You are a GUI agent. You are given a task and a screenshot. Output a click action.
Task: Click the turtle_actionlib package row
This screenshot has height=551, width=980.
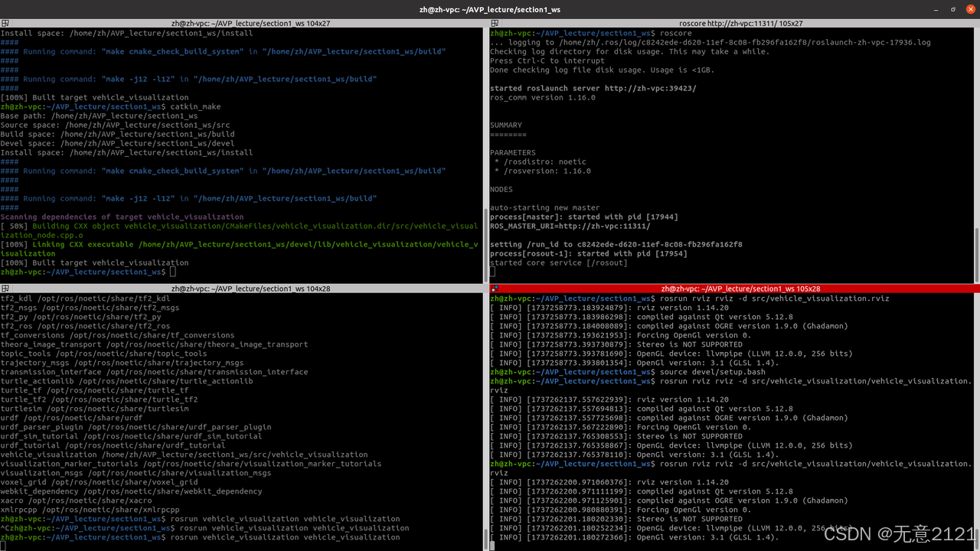tap(126, 381)
